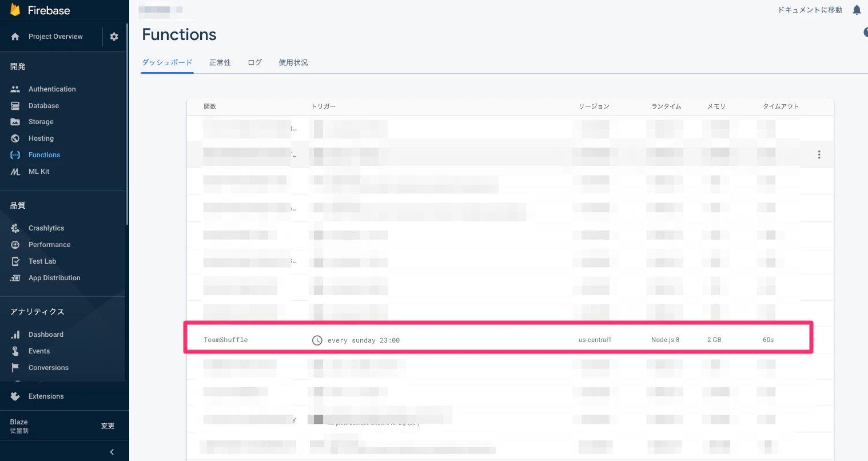
Task: Click 変更 to change Blaze plan
Action: coord(108,426)
